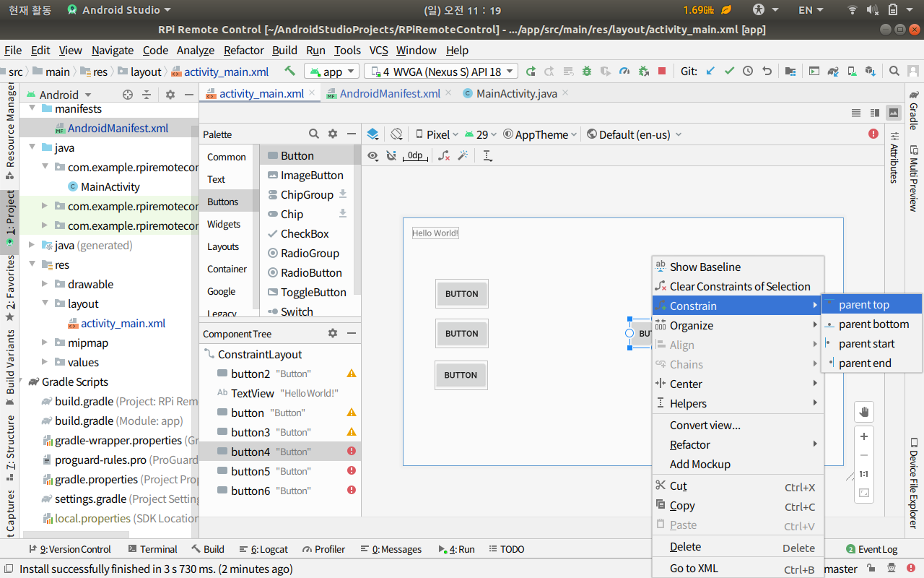Open the Refactor menu

[x=244, y=50]
